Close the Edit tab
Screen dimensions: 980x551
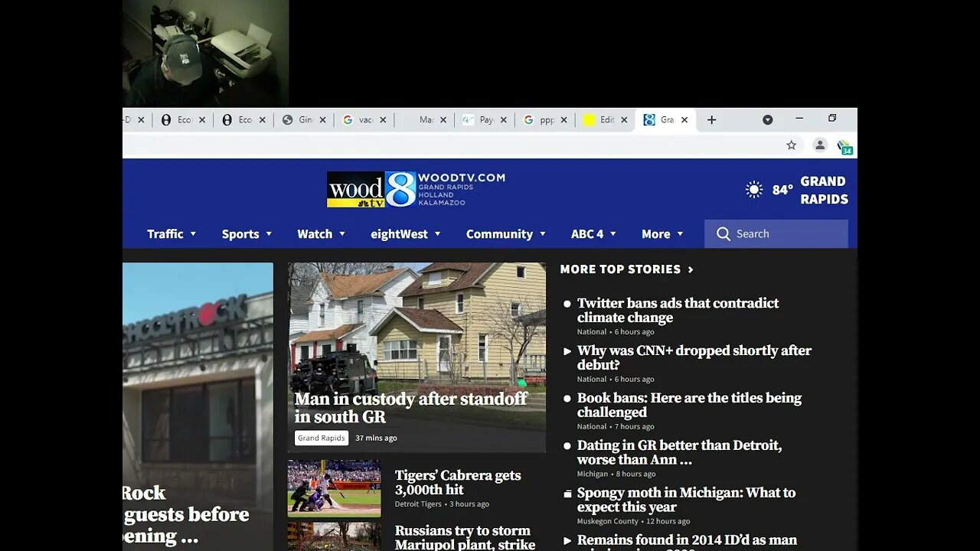tap(624, 120)
